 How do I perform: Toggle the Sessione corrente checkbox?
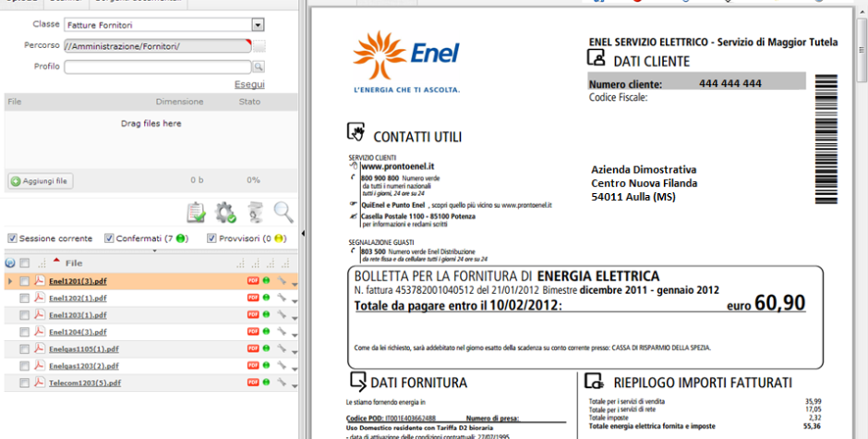coord(12,238)
